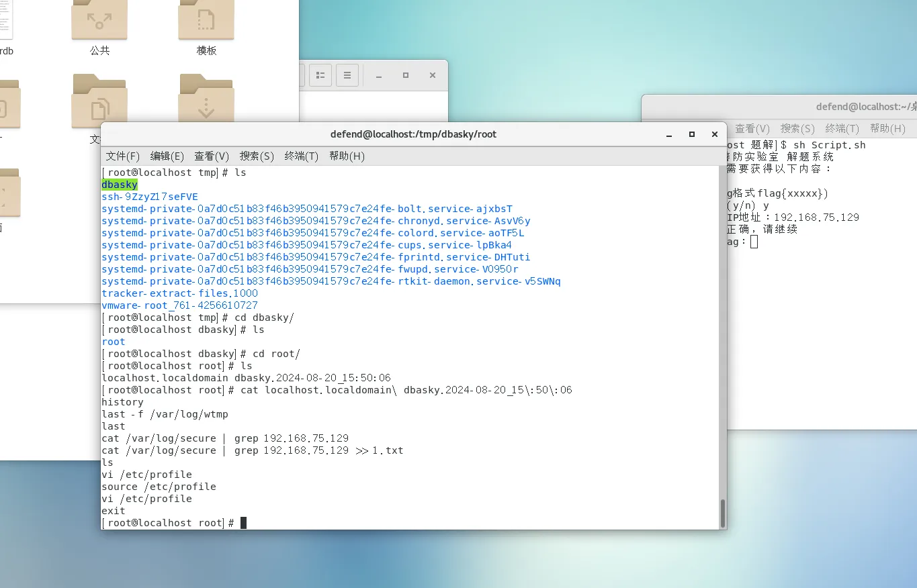Click the front terminal vertical scrollbar
This screenshot has height=588, width=917.
click(723, 513)
